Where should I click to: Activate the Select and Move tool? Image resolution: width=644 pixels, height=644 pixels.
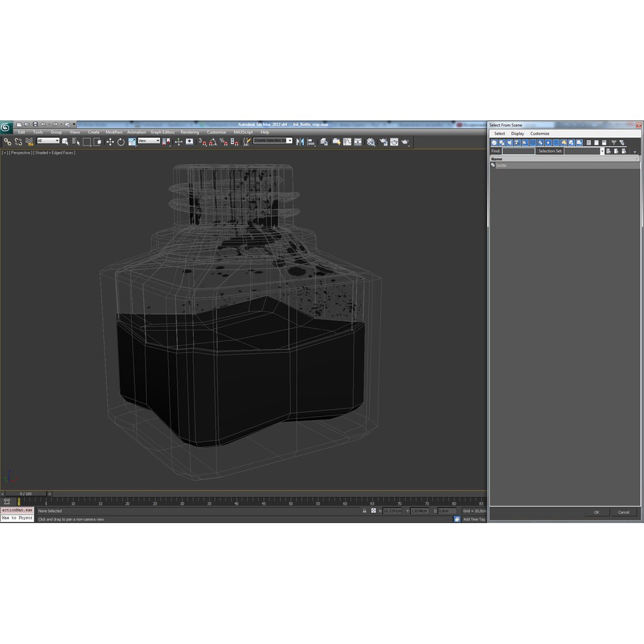point(110,142)
